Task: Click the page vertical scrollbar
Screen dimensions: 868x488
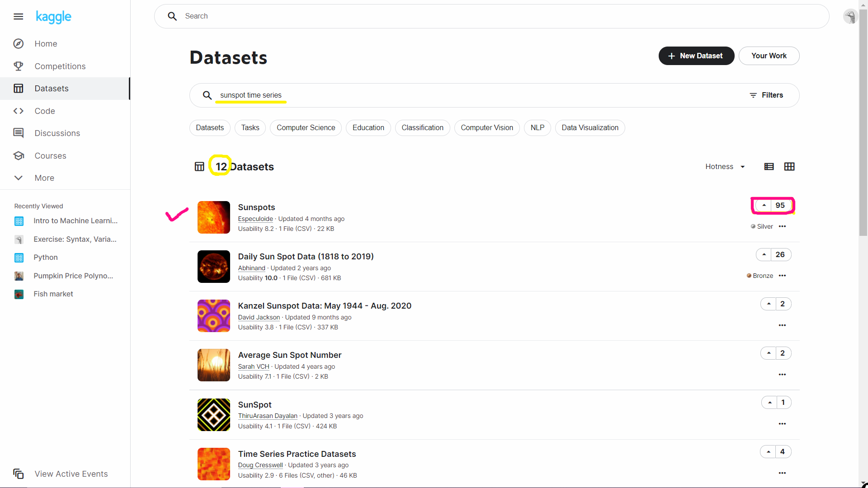Action: [863, 122]
